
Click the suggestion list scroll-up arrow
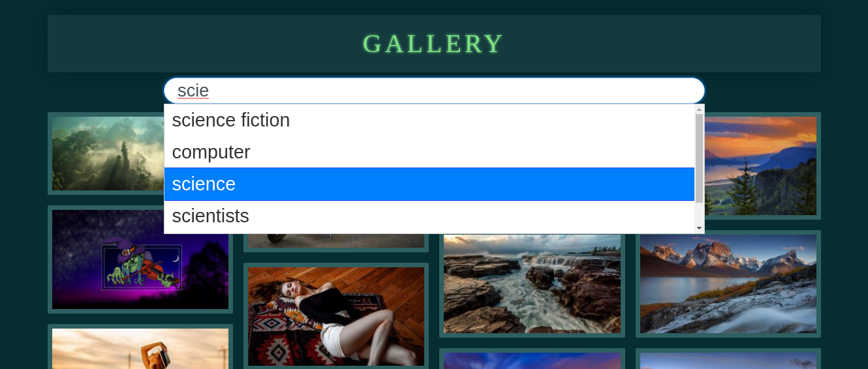click(699, 109)
